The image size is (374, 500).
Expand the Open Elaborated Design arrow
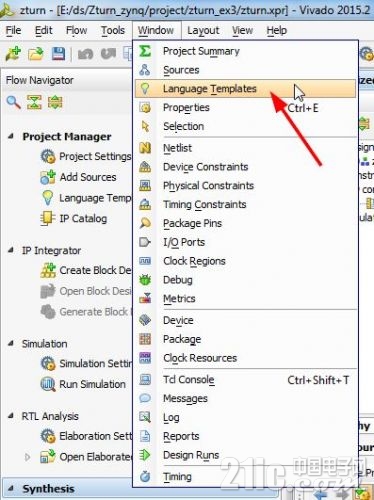[x=28, y=457]
